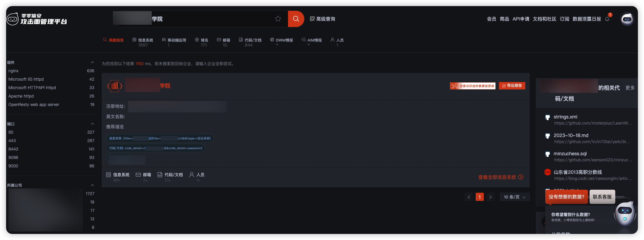The image size is (644, 240).
Task: Click the 导出报告 button
Action: tap(512, 86)
